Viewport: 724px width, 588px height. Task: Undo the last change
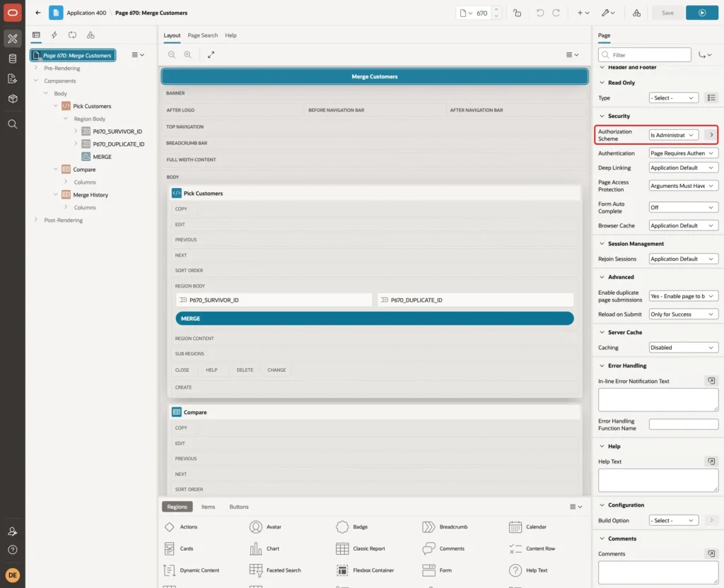(x=539, y=13)
